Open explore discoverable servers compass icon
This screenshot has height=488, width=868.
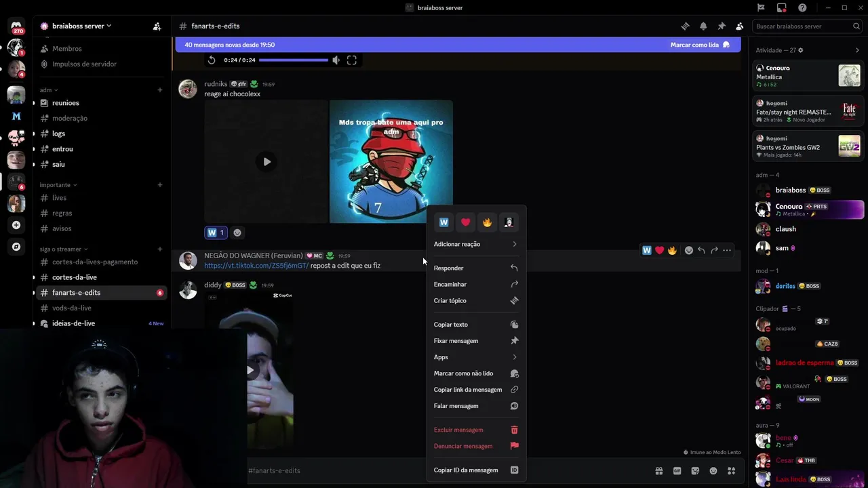pyautogui.click(x=16, y=247)
